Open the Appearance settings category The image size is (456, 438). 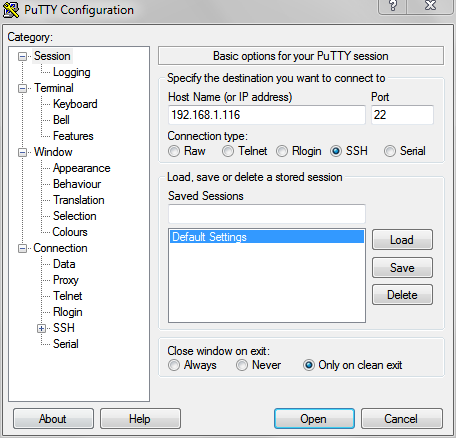pyautogui.click(x=81, y=168)
